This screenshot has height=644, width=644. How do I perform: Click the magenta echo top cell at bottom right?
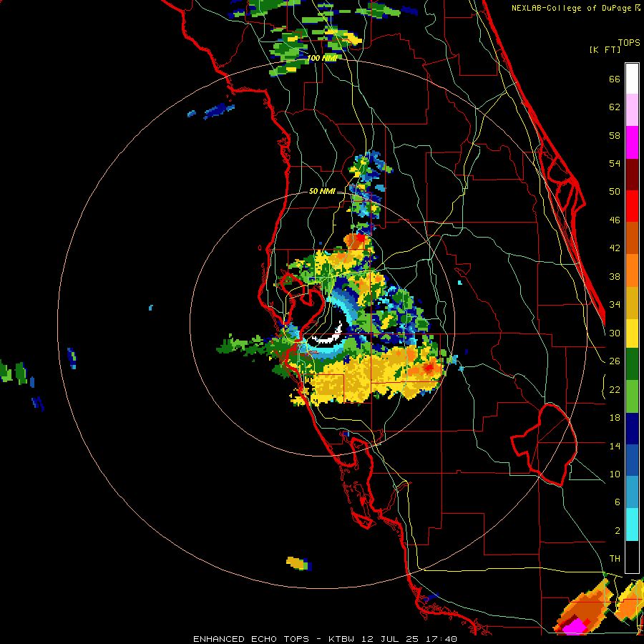(574, 627)
